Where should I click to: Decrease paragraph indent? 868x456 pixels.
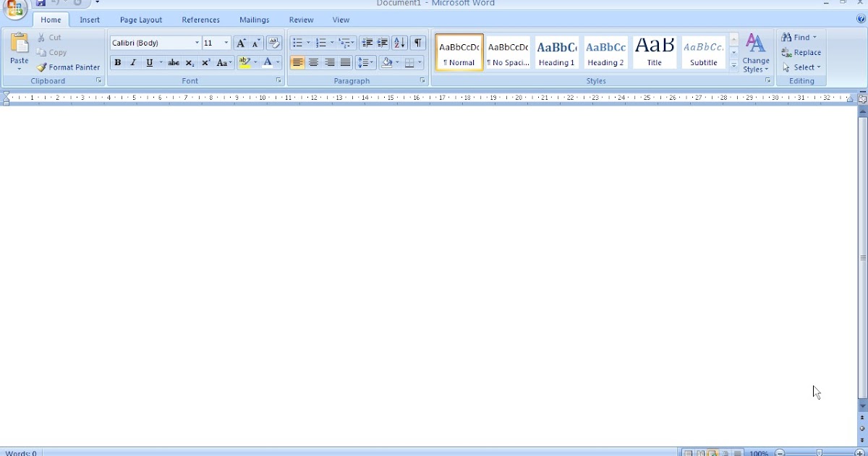(367, 43)
